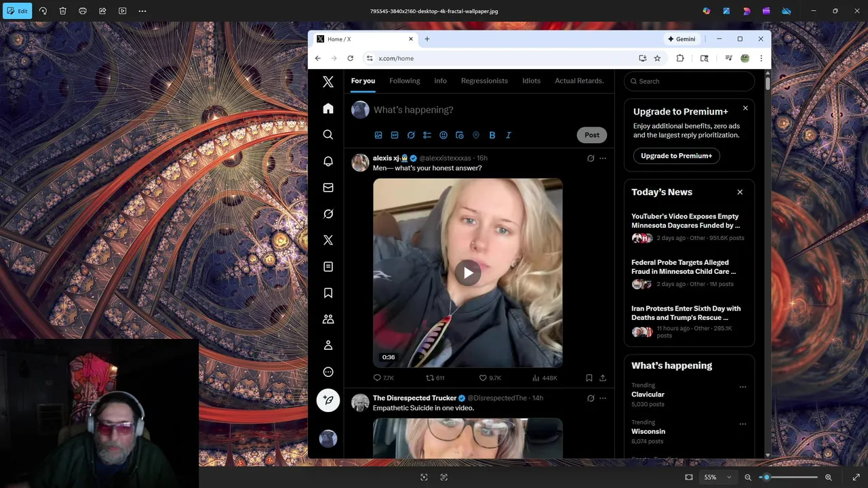Add GIF to the post

(395, 135)
